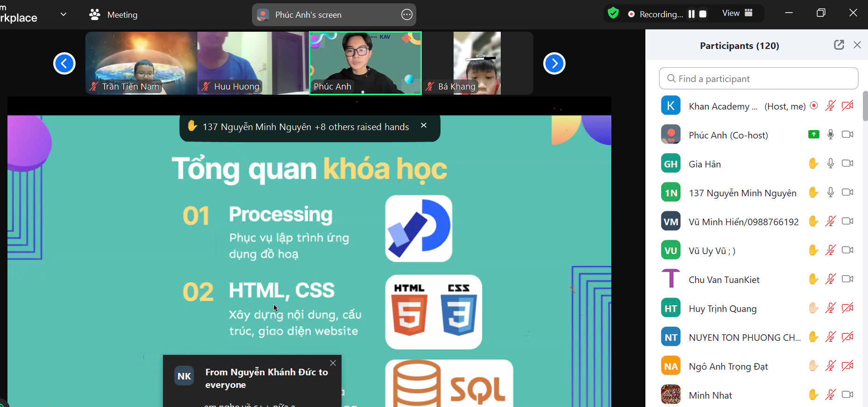The width and height of the screenshot is (868, 407).
Task: Toggle Gia Hân's microphone
Action: click(x=830, y=164)
